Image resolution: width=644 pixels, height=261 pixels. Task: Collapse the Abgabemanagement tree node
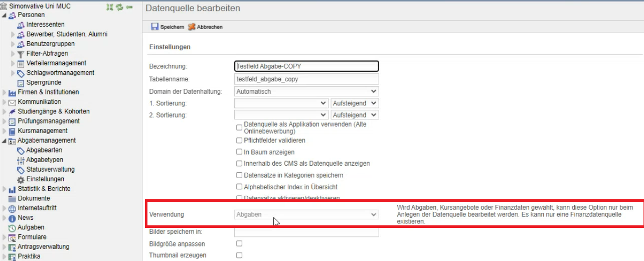5,141
